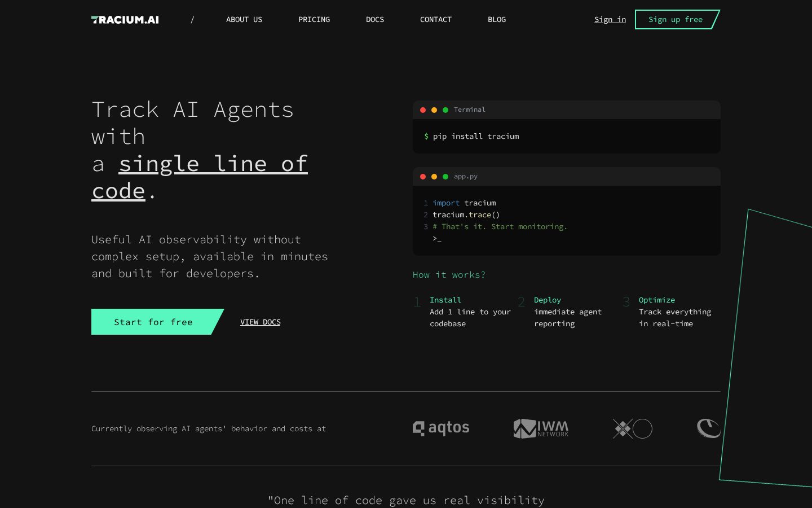The width and height of the screenshot is (812, 508).
Task: Visit the Blog page
Action: pos(497,20)
